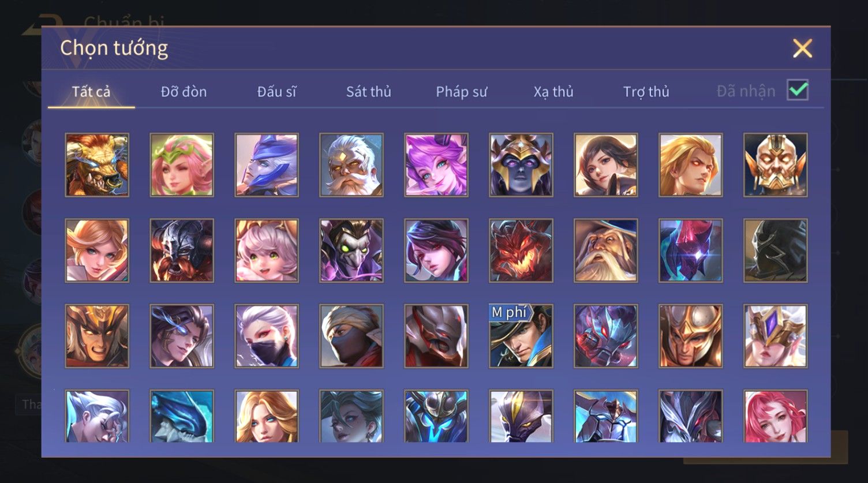Image resolution: width=868 pixels, height=483 pixels.
Task: Choose the purple-haired girl with horns
Action: click(436, 165)
